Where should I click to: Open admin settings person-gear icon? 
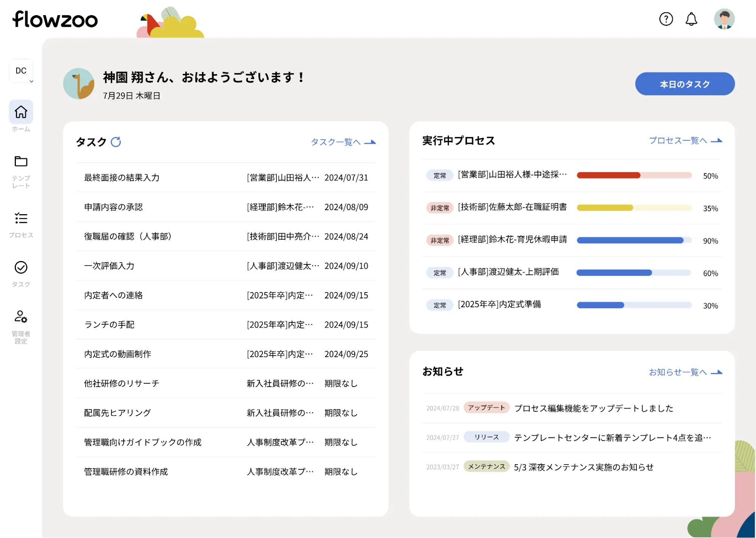(21, 317)
